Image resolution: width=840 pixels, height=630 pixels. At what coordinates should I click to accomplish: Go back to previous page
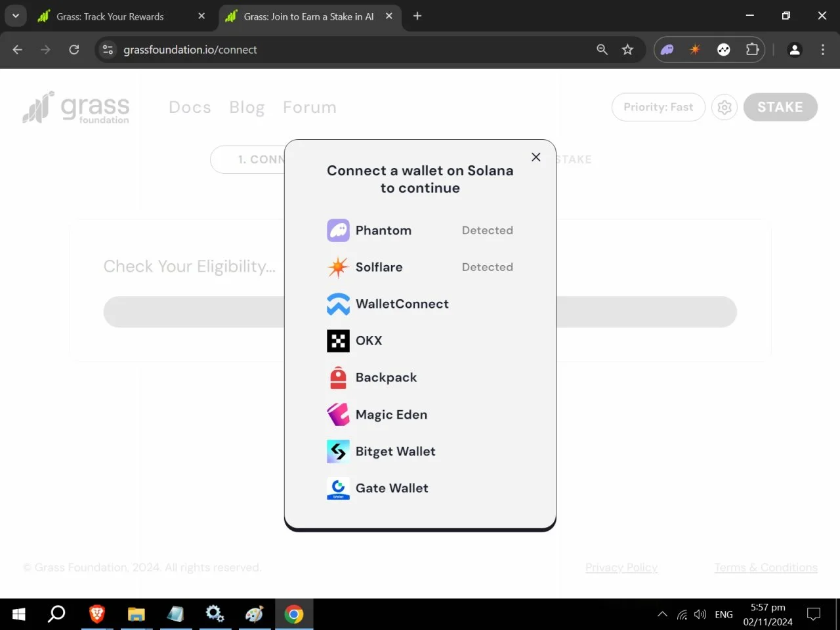click(18, 50)
